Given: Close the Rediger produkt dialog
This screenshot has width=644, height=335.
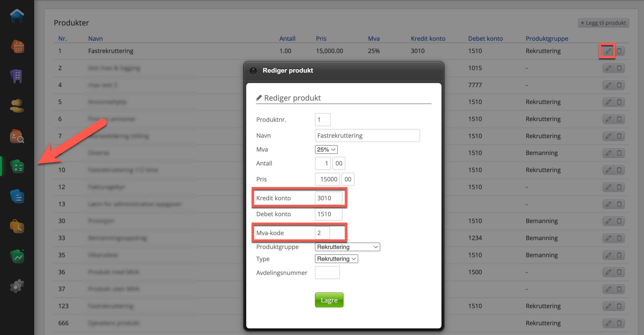Looking at the screenshot, I should tap(253, 71).
